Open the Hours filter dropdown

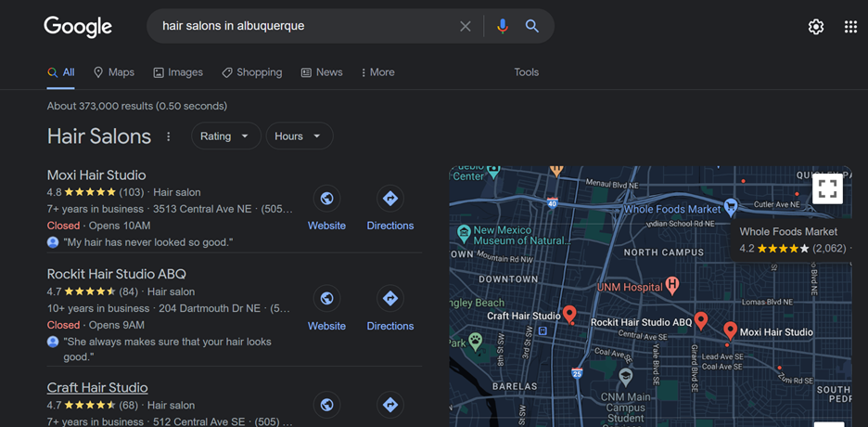[300, 136]
